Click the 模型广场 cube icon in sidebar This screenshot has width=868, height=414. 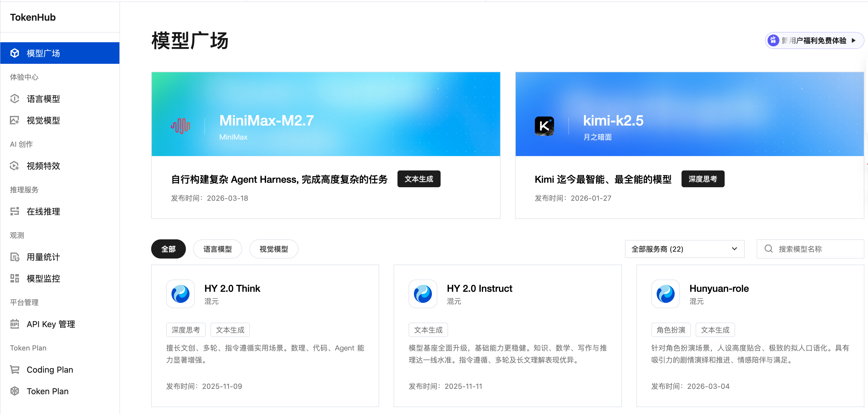click(14, 53)
